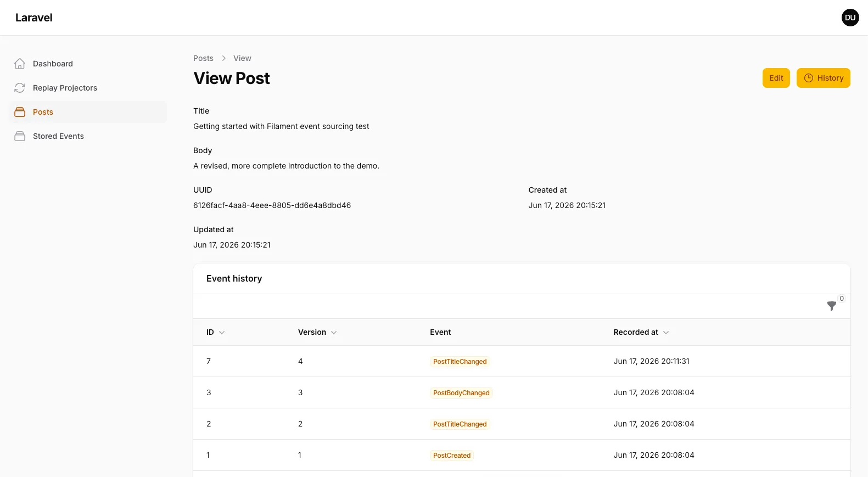
Task: Click version cell with value 4
Action: pos(300,361)
